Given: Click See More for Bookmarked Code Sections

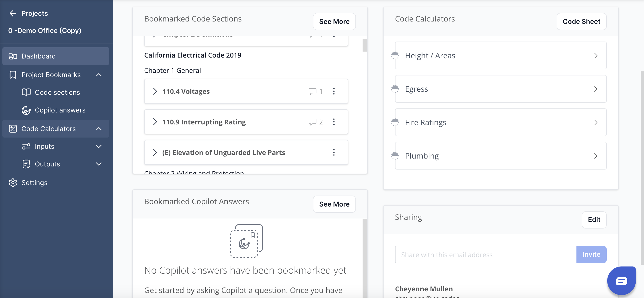Looking at the screenshot, I should pyautogui.click(x=334, y=21).
